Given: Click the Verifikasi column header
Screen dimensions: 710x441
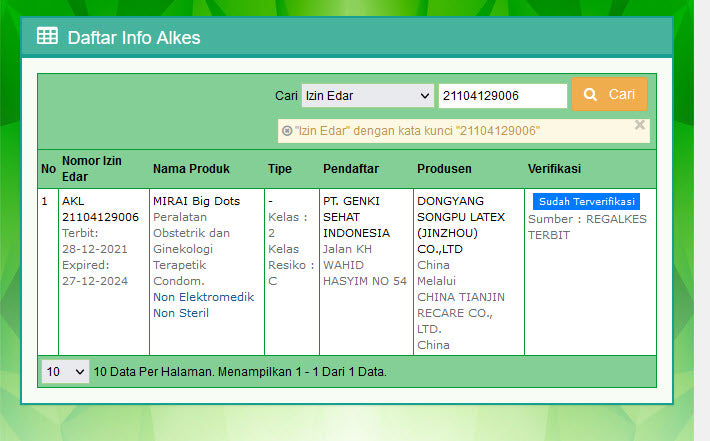Looking at the screenshot, I should [554, 169].
